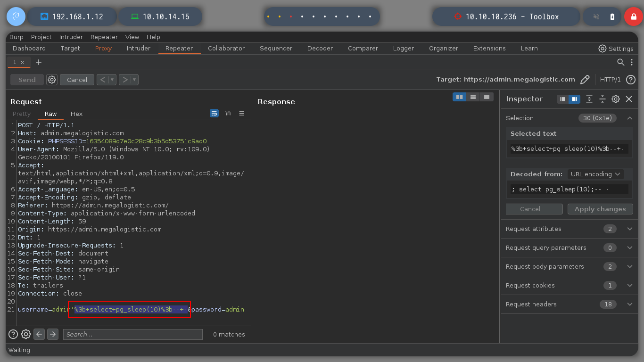Switch to the Proxy tab

103,49
